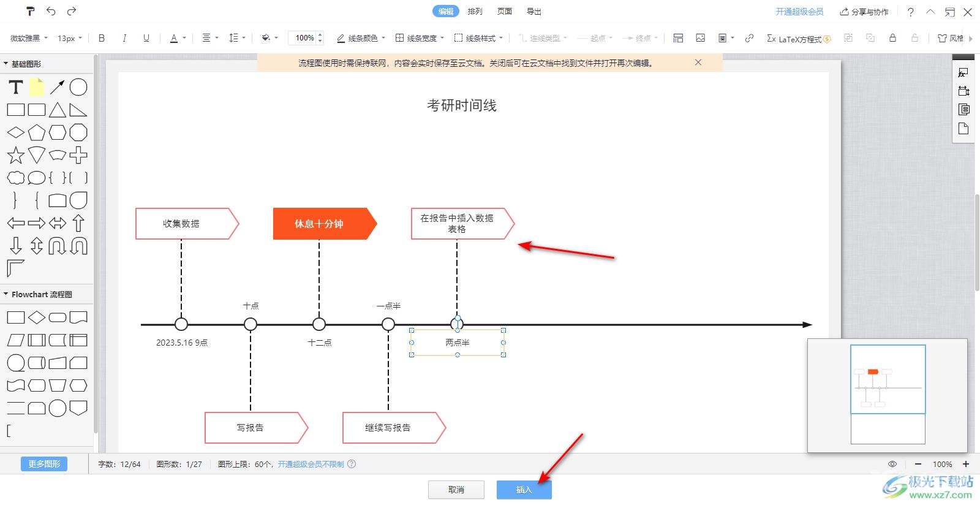This screenshot has width=980, height=505.
Task: Toggle underline formatting
Action: tap(146, 38)
